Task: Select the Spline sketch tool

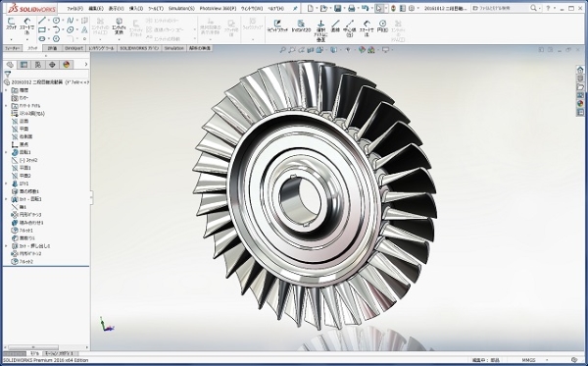Action: (71, 21)
